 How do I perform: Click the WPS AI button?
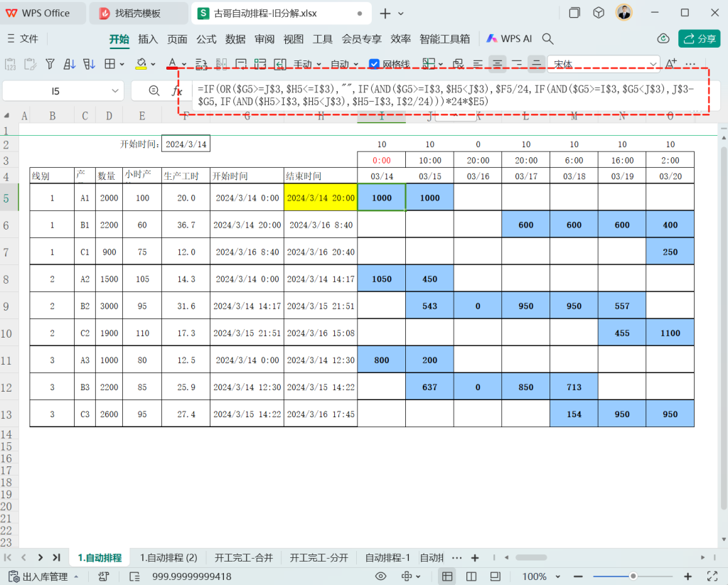point(509,39)
